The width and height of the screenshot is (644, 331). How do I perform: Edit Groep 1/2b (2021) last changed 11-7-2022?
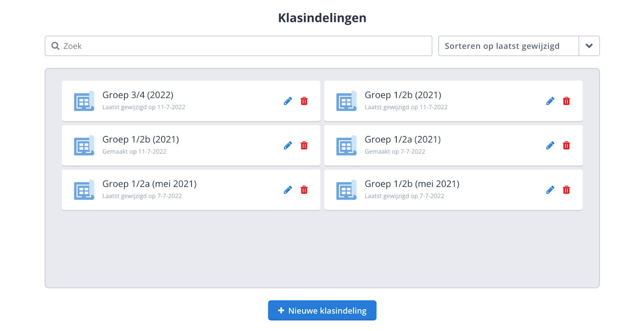pos(550,101)
